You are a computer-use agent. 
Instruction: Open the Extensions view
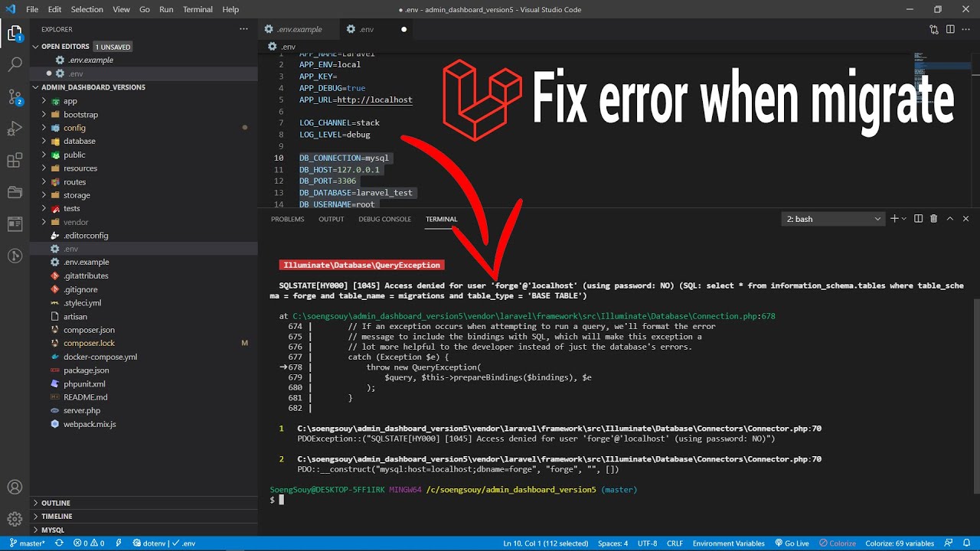(x=15, y=160)
